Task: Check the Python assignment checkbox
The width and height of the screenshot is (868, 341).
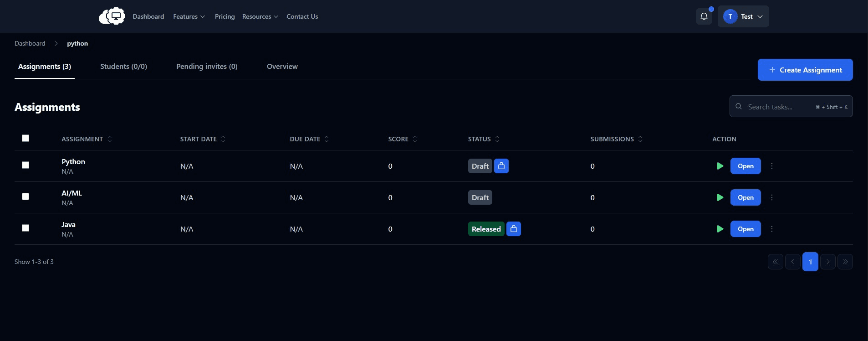Action: [x=26, y=165]
